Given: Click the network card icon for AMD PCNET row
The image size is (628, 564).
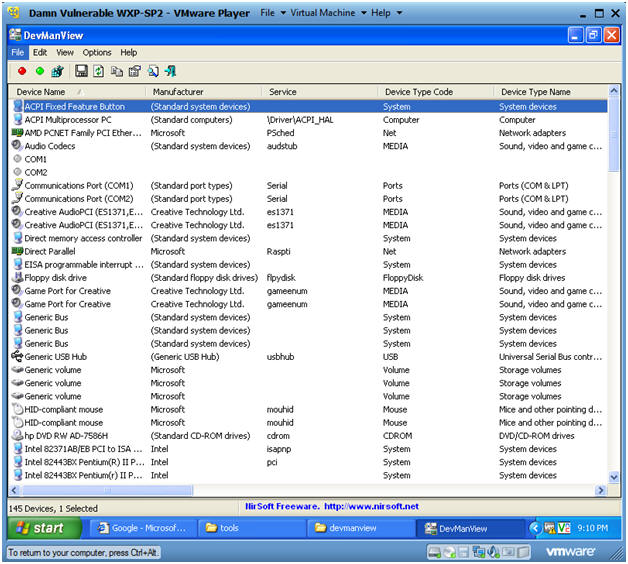Looking at the screenshot, I should pos(17,132).
